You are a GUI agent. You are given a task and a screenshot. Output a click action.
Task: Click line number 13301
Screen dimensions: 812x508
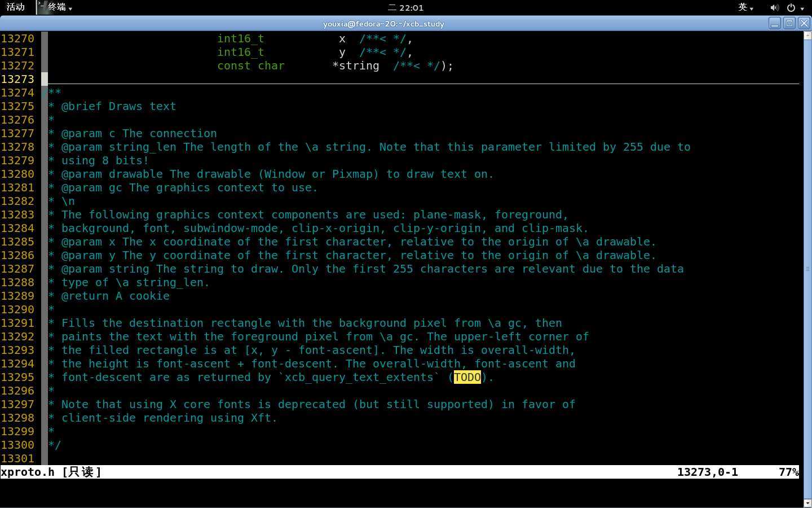pyautogui.click(x=17, y=458)
